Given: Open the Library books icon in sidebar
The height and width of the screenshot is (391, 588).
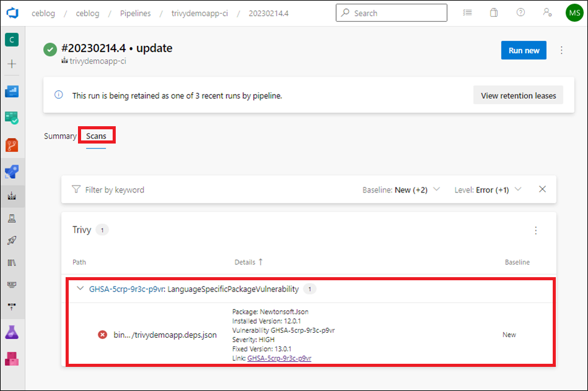Looking at the screenshot, I should click(12, 262).
